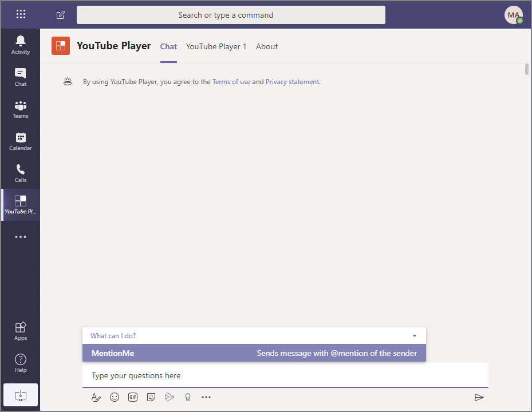This screenshot has height=412, width=532.
Task: Go to Teams in the sidebar
Action: point(21,109)
